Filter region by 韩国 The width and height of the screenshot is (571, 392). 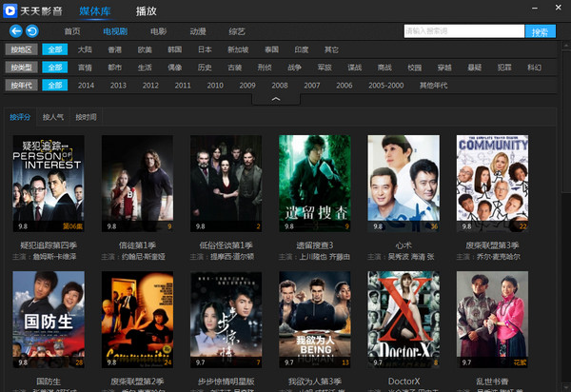click(x=175, y=49)
